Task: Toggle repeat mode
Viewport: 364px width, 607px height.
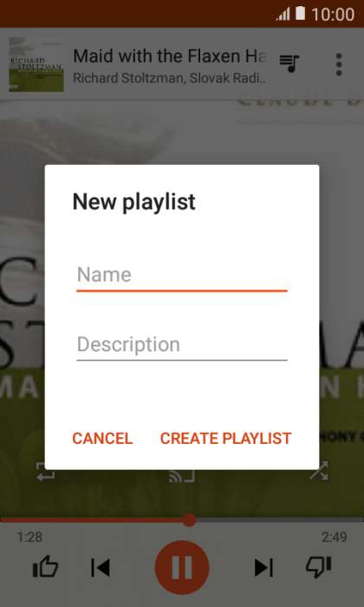Action: [46, 471]
